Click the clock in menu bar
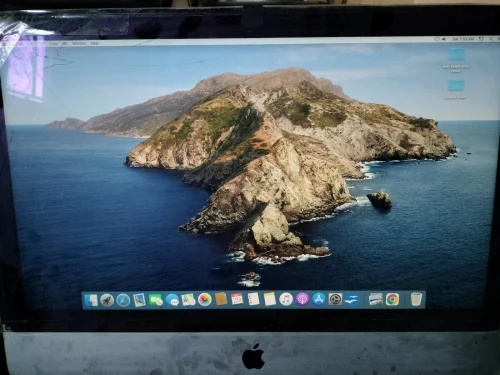Screen dimensions: 500x375 pyautogui.click(x=463, y=39)
